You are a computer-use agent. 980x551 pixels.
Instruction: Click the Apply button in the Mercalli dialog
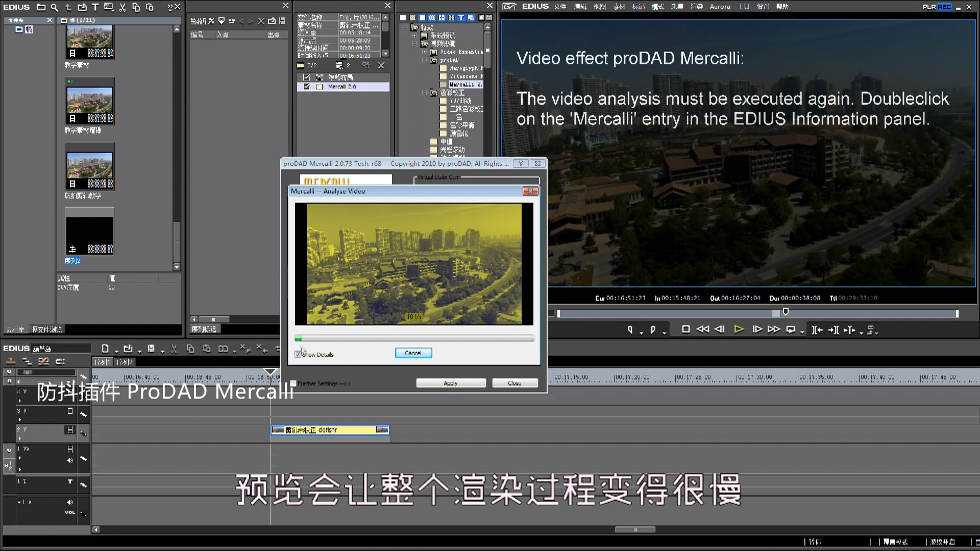pyautogui.click(x=450, y=383)
